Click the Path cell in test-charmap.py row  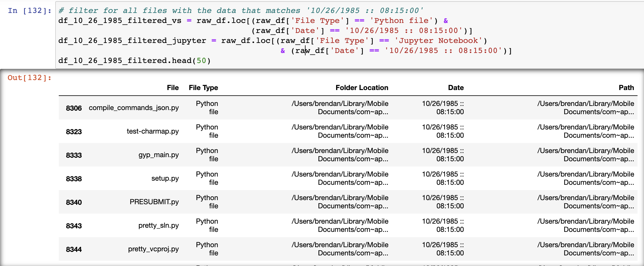click(x=586, y=131)
